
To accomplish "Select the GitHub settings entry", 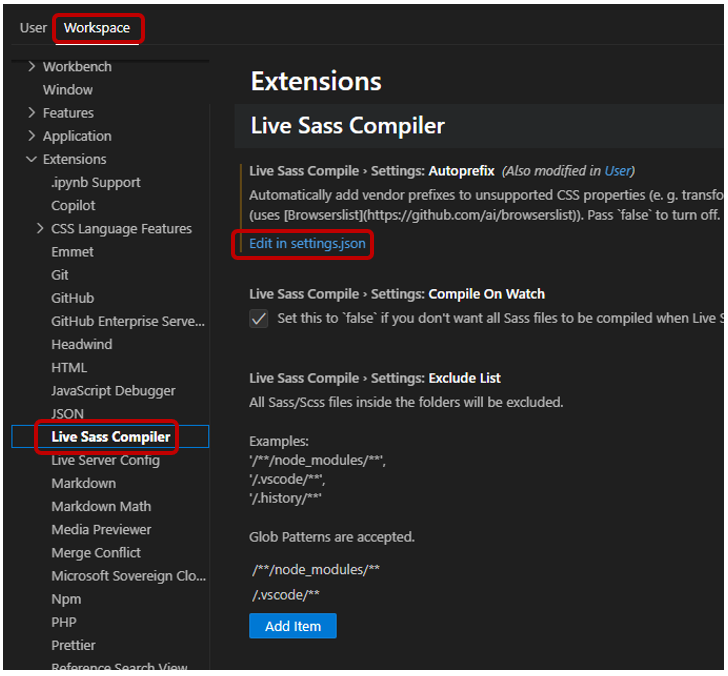I will click(x=73, y=298).
